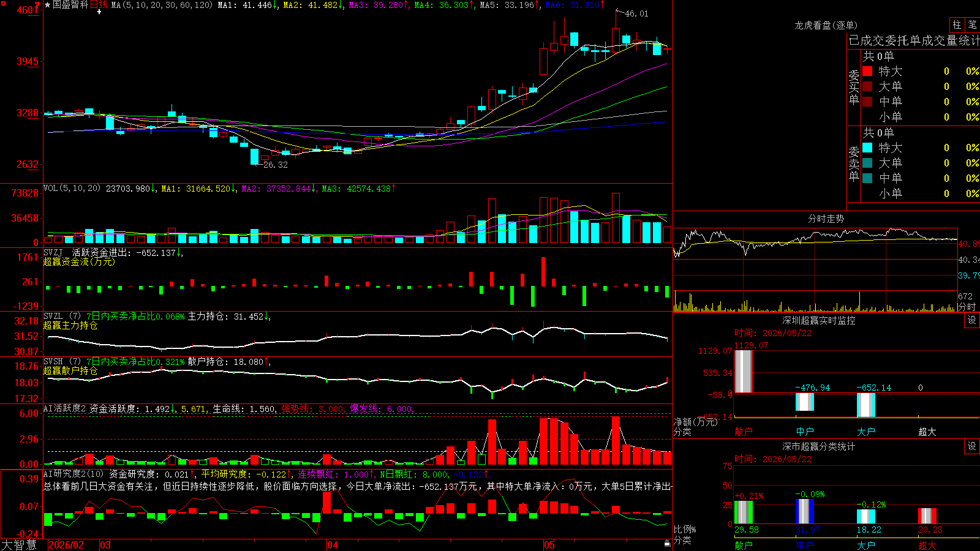Click the MA(5,10,20,30,60,120) indicator label
The width and height of the screenshot is (980, 551).
(x=162, y=5)
